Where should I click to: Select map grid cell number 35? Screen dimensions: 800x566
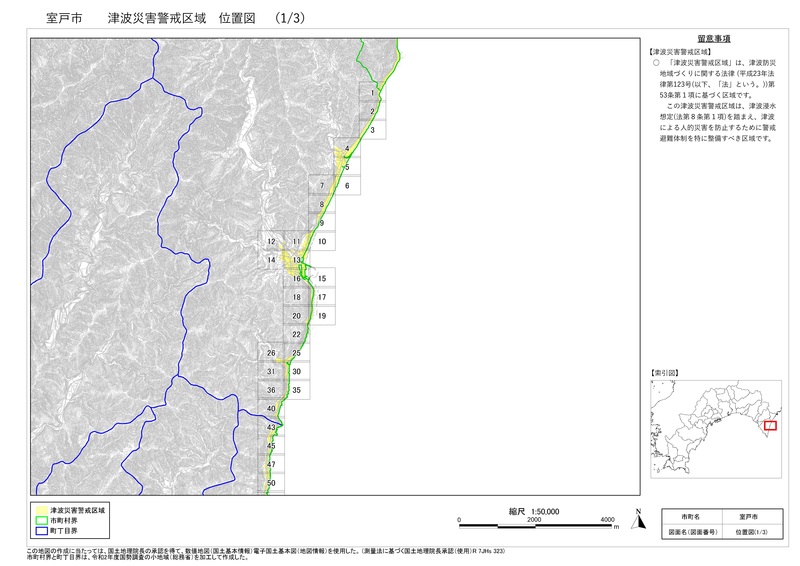click(297, 390)
